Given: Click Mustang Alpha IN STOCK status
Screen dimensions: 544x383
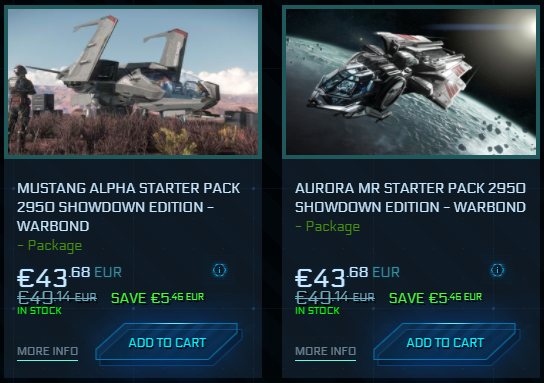Looking at the screenshot, I should (x=39, y=310).
